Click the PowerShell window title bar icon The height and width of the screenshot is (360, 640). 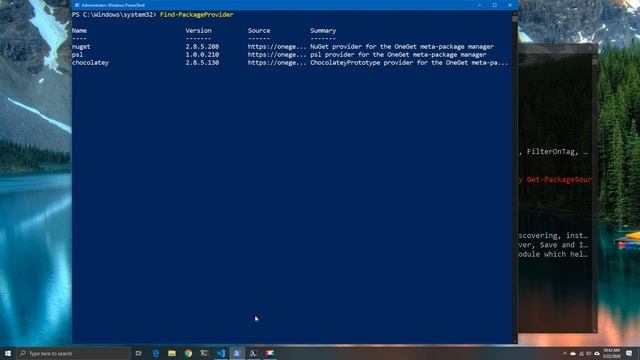point(77,5)
